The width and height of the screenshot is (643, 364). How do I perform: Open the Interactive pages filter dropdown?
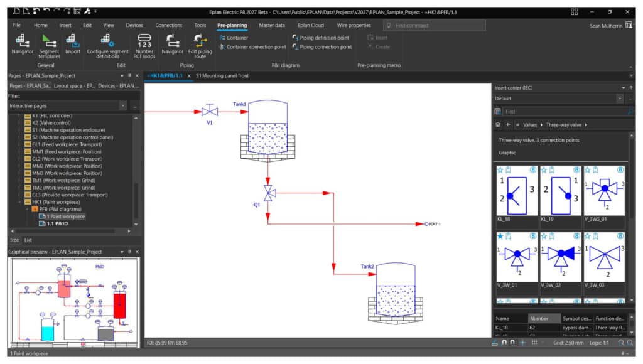click(122, 106)
